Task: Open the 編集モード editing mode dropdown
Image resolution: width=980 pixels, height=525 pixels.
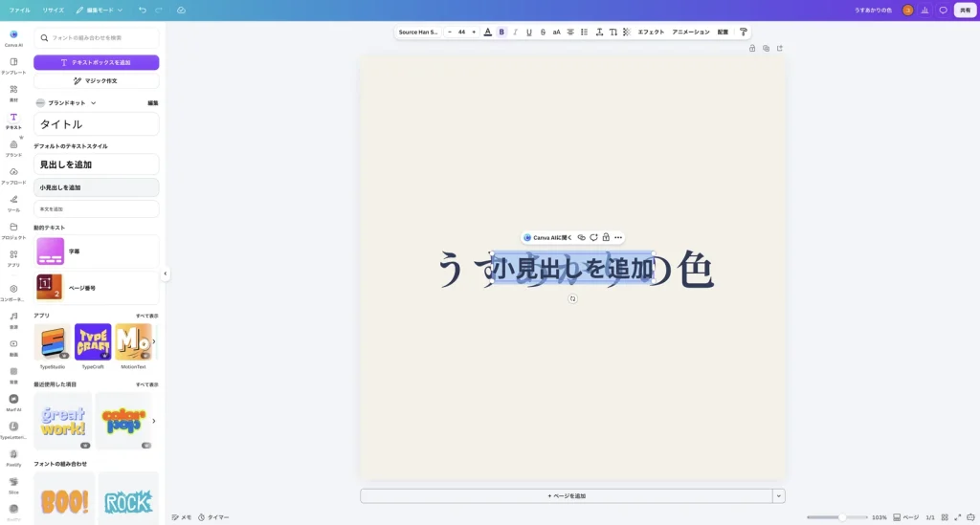Action: (100, 10)
